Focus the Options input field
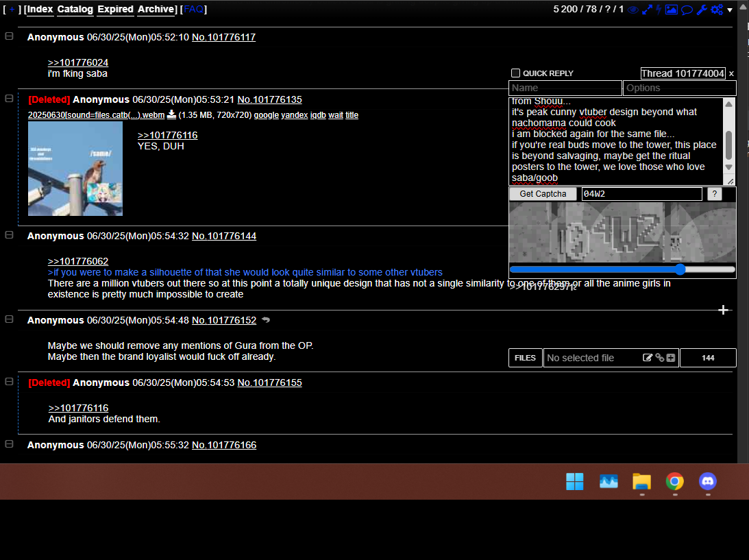The width and height of the screenshot is (749, 560). [x=679, y=88]
